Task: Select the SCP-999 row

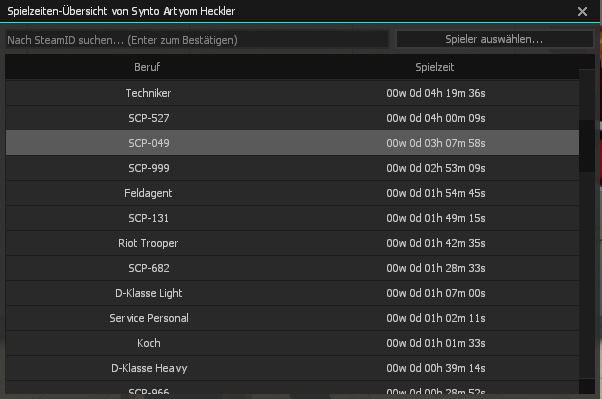Action: pyautogui.click(x=292, y=168)
